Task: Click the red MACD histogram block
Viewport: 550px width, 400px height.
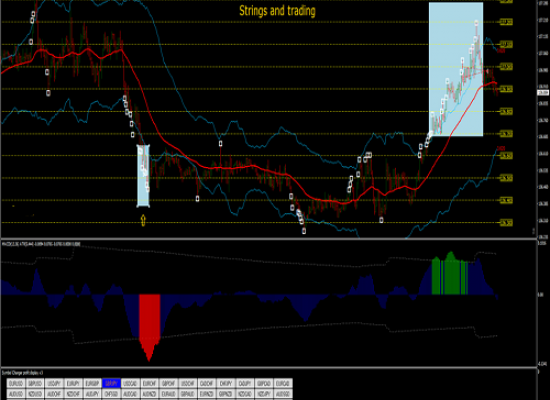Action: click(x=150, y=327)
